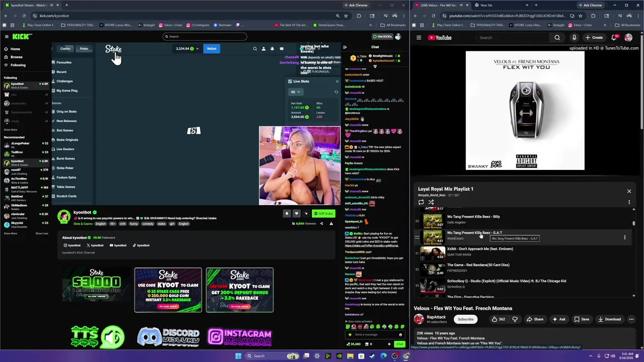Open playlist panel three-dot menu
This screenshot has width=644, height=362.
[x=629, y=202]
